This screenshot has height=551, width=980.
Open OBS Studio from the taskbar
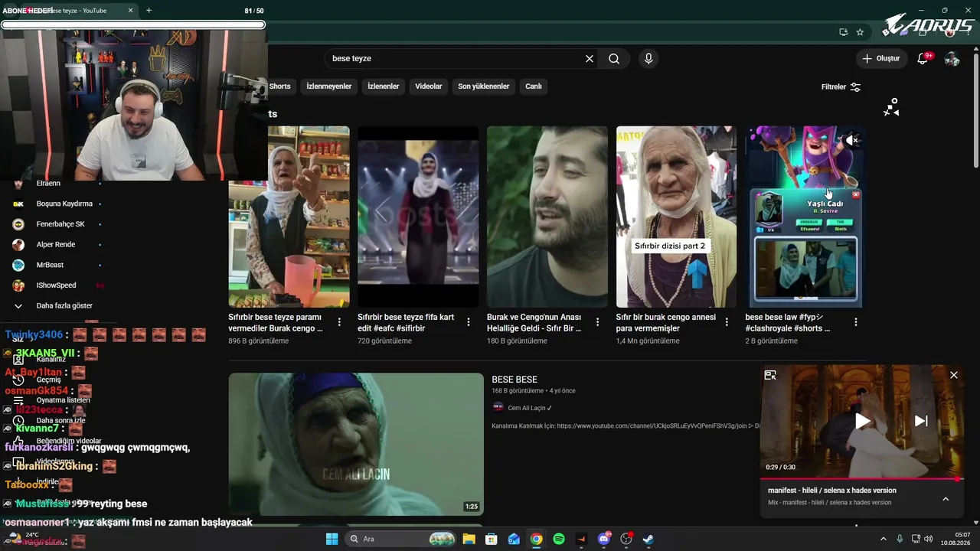626,539
